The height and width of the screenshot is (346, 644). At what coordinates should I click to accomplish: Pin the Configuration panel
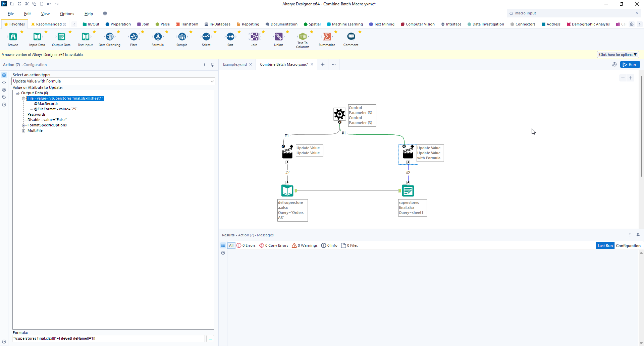[x=212, y=65]
